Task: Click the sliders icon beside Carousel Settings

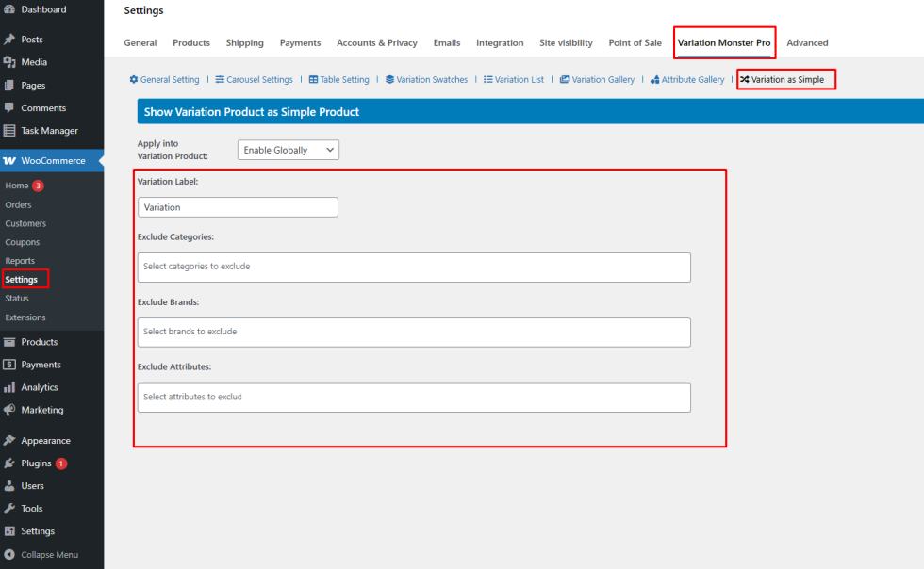Action: pyautogui.click(x=219, y=79)
